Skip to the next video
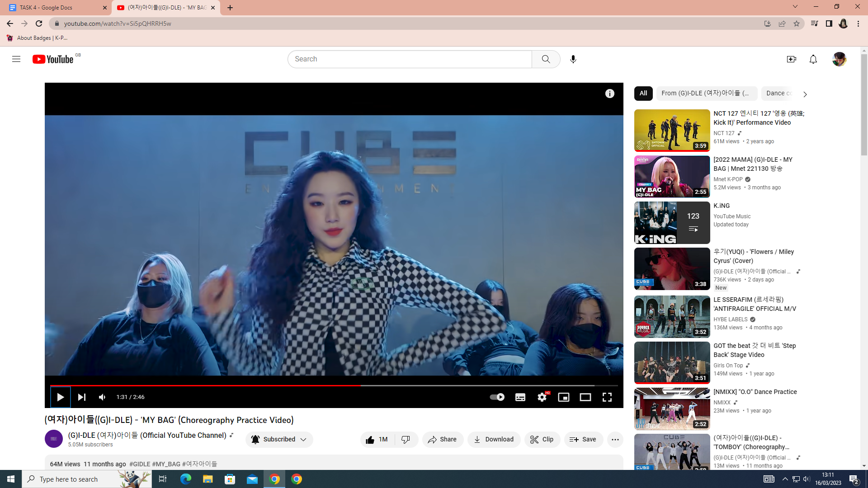The image size is (868, 488). click(82, 397)
